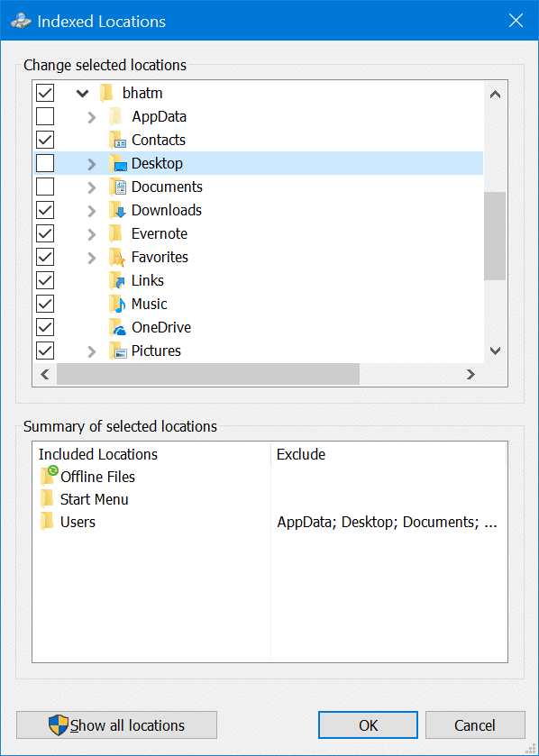Uncheck the Pictures checkbox
The image size is (539, 756).
pyautogui.click(x=45, y=351)
